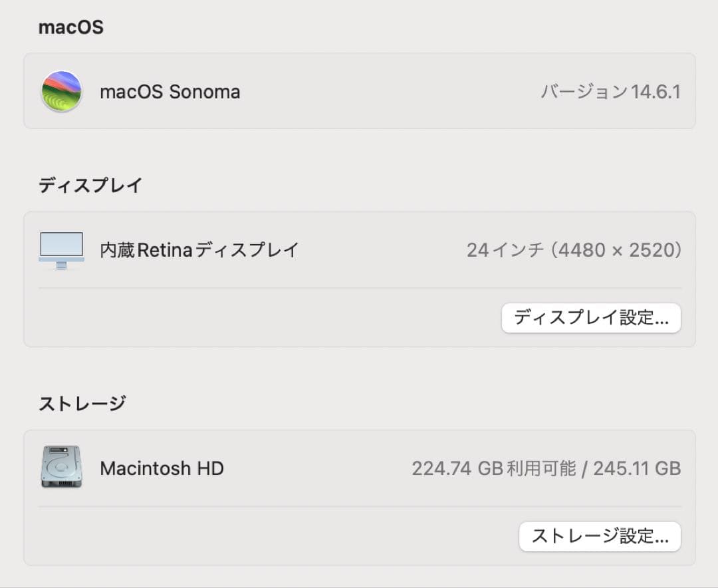Viewport: 718px width, 588px height.
Task: Select the Macintosh HD name label
Action: click(162, 468)
